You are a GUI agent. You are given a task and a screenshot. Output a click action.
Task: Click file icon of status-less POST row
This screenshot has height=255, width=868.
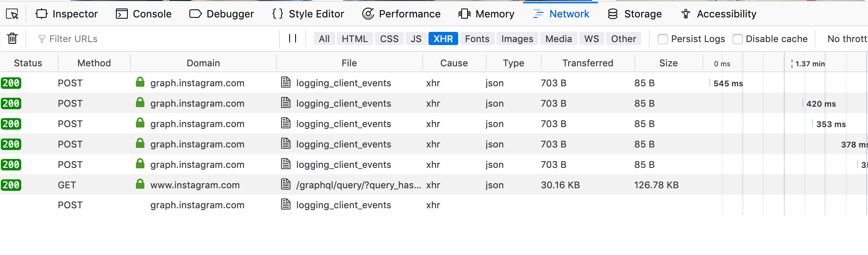click(x=286, y=204)
